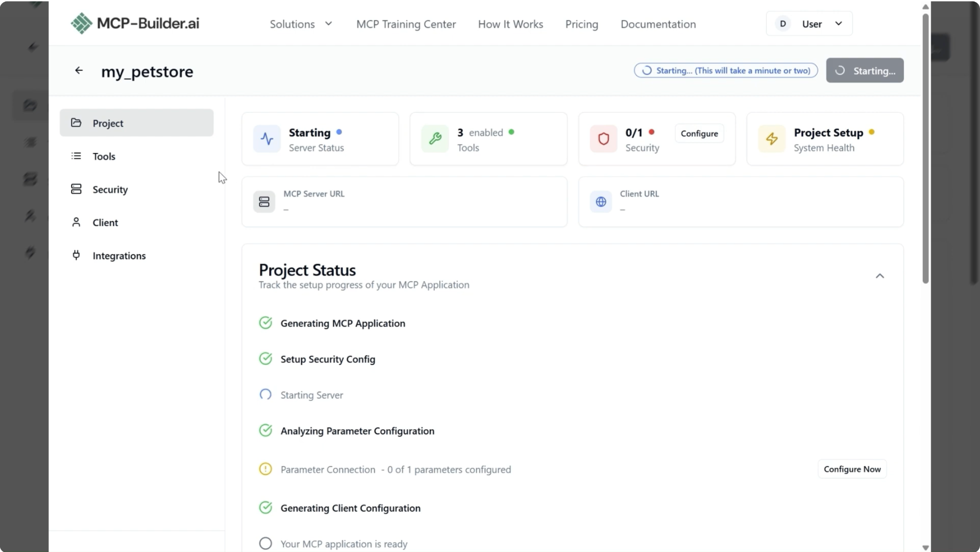This screenshot has height=552, width=980.
Task: Click the Tools list icon in sidebar
Action: 76,156
